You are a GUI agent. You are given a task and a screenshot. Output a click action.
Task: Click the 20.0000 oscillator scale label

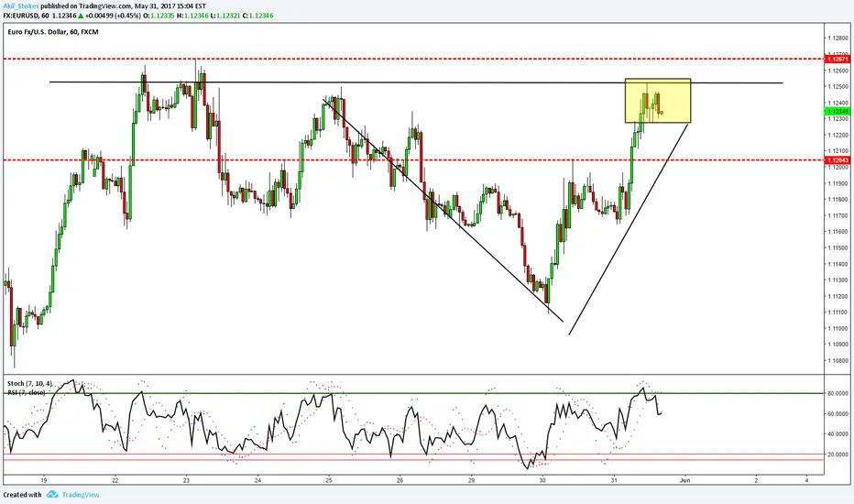pos(838,455)
